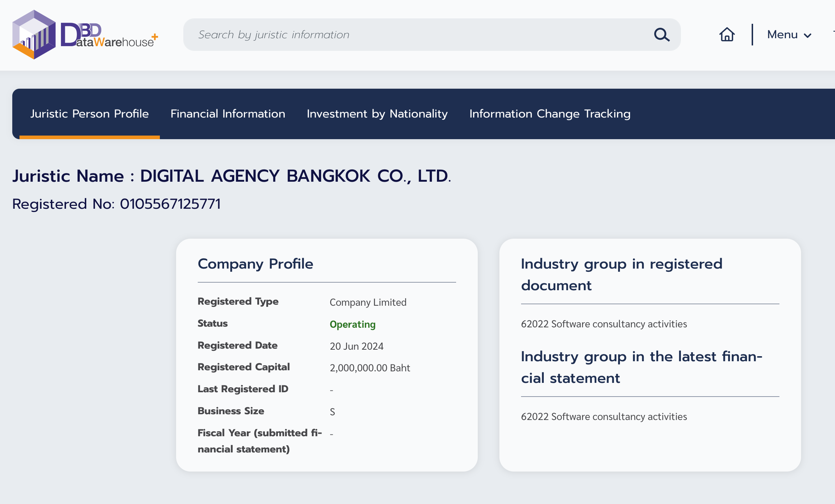This screenshot has height=504, width=835.
Task: Click registered number 0105567125771
Action: click(x=170, y=204)
